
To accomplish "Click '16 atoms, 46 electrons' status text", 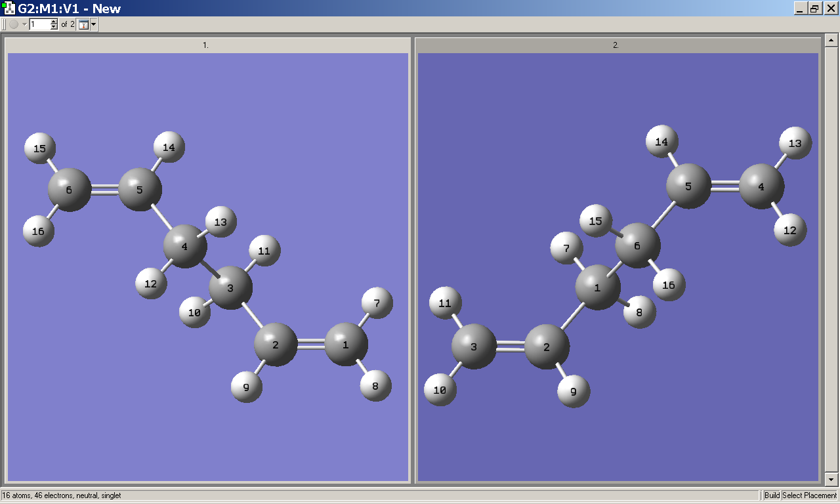I will tap(62, 495).
